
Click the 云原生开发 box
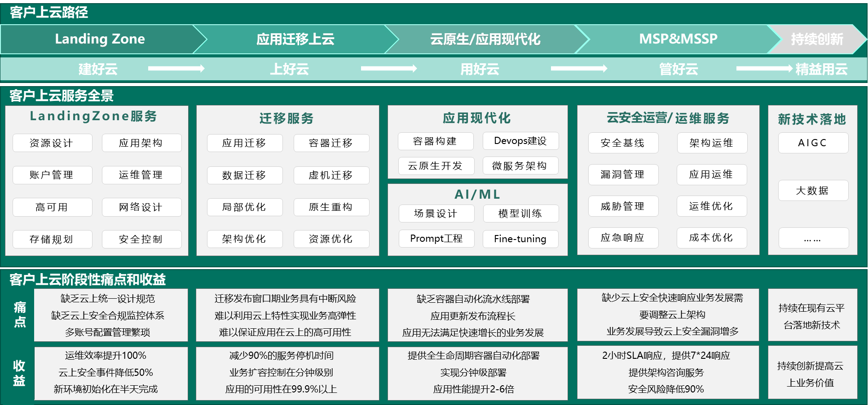point(436,166)
